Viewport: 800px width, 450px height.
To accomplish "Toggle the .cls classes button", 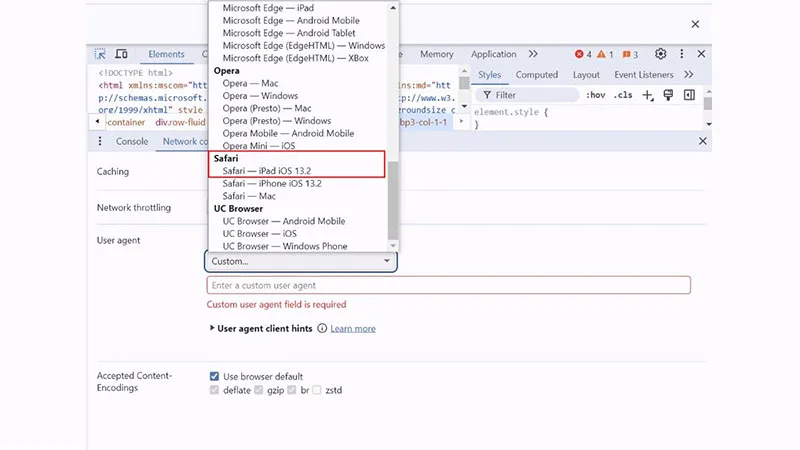I will 623,95.
